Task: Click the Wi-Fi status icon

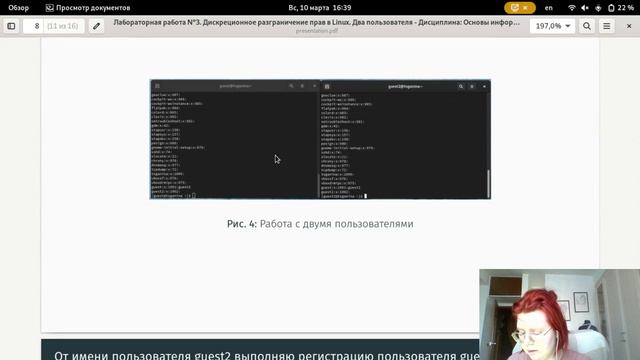Action: (x=572, y=8)
